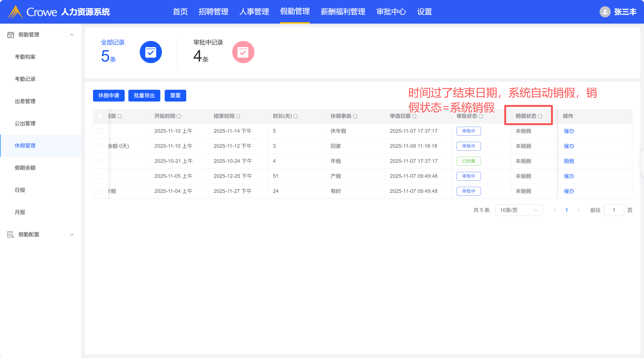Click the 休假申请 button
644x358 pixels.
click(x=108, y=96)
